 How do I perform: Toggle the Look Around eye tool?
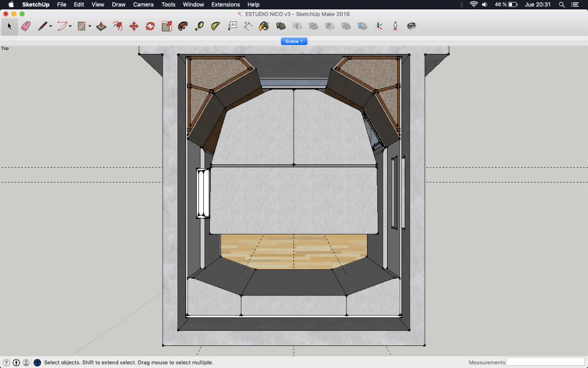tap(412, 26)
